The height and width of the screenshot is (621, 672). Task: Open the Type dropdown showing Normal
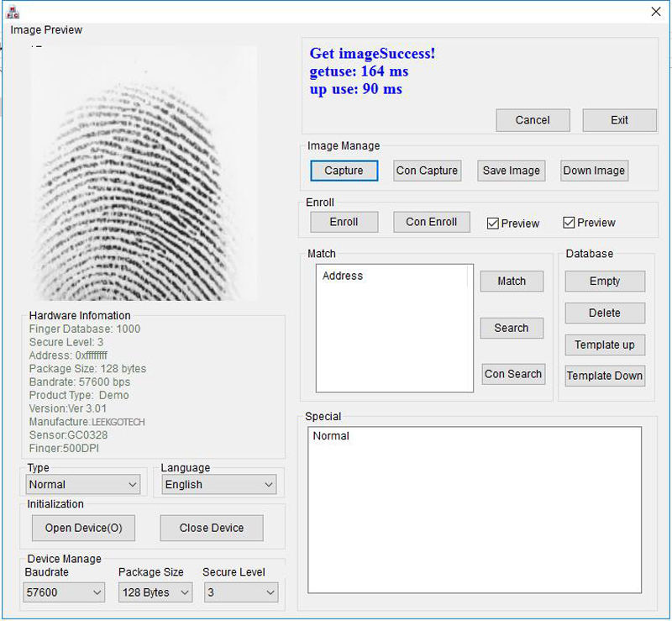(x=83, y=485)
